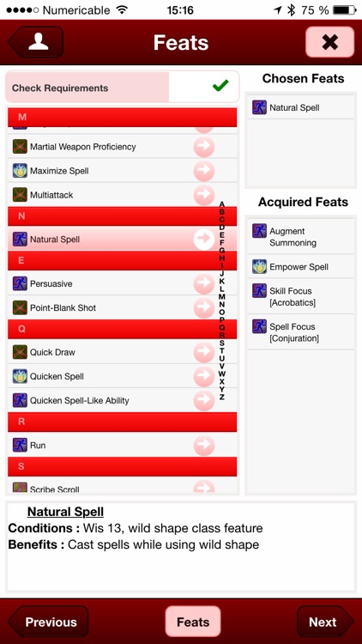This screenshot has height=644, width=362.
Task: Tap the arrow icon next to Maximize Spell
Action: tap(204, 171)
